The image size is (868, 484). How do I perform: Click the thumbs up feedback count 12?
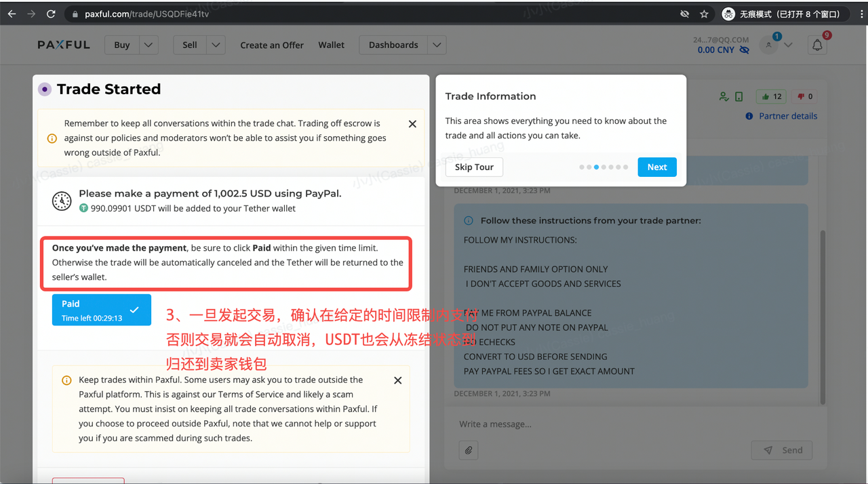(770, 97)
